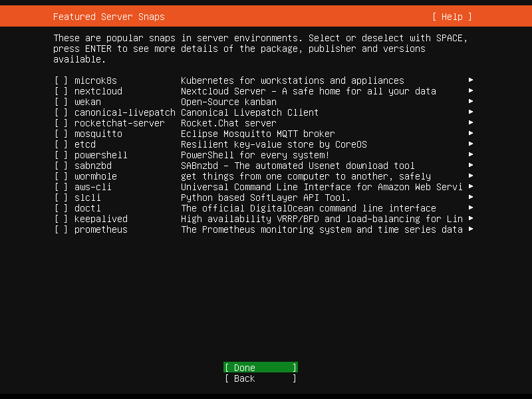532x399 pixels.
Task: Expand details arrow for wekan row
Action: point(471,101)
